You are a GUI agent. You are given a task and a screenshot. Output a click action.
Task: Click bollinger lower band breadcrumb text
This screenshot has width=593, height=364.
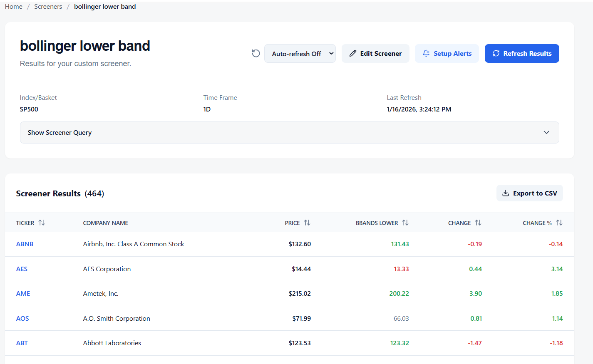105,7
